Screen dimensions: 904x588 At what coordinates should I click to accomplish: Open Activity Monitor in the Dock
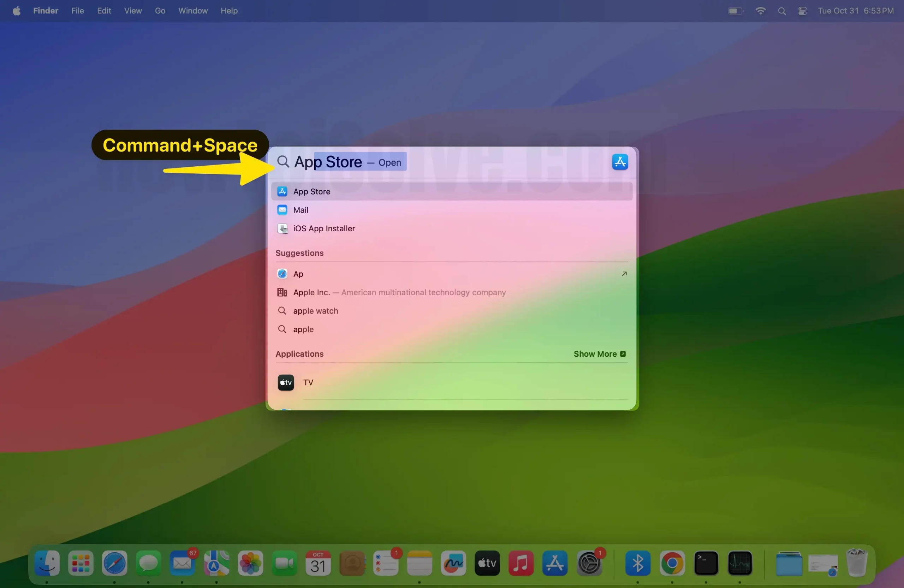[x=740, y=563]
